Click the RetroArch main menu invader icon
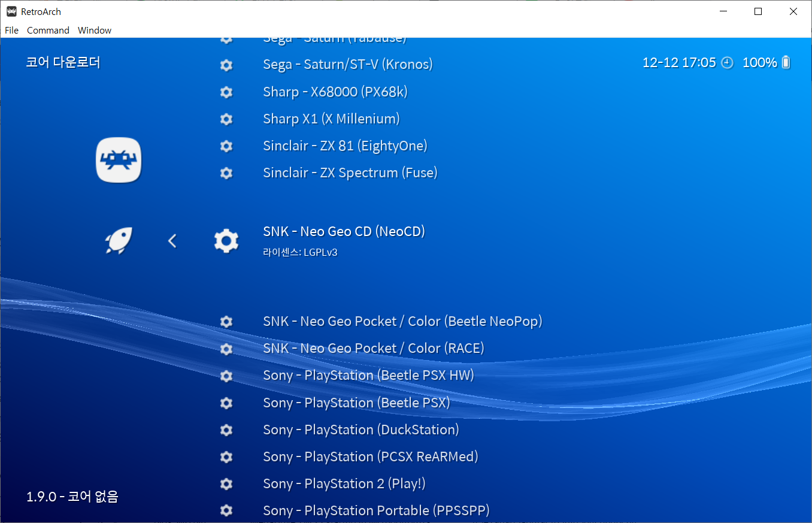 point(119,160)
